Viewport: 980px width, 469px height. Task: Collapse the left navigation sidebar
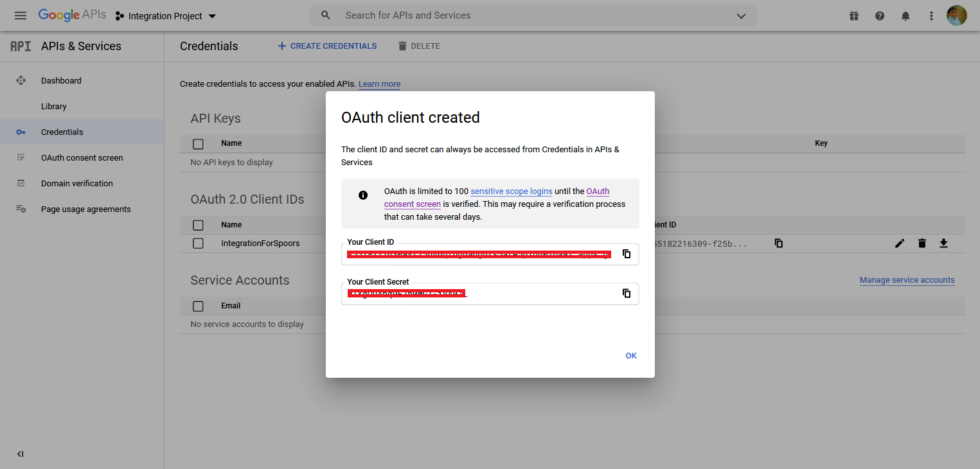click(x=20, y=454)
